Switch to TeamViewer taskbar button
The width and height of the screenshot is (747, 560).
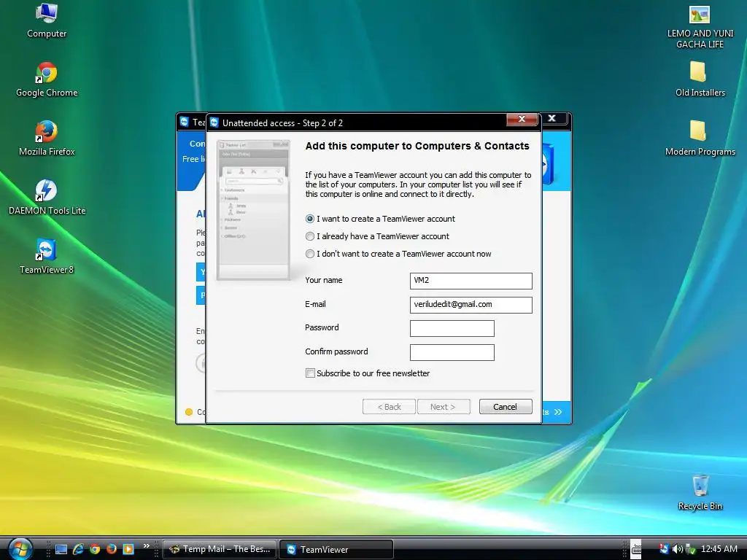pyautogui.click(x=336, y=549)
